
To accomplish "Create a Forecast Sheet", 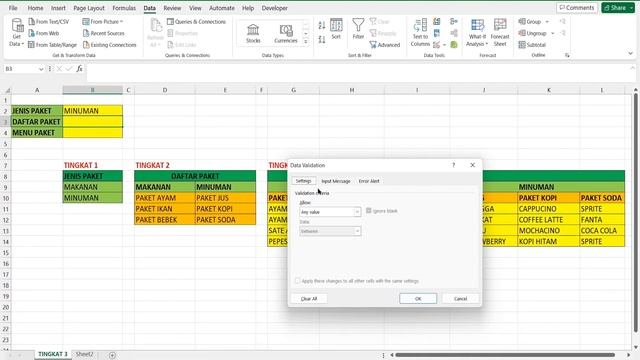I will point(500,33).
